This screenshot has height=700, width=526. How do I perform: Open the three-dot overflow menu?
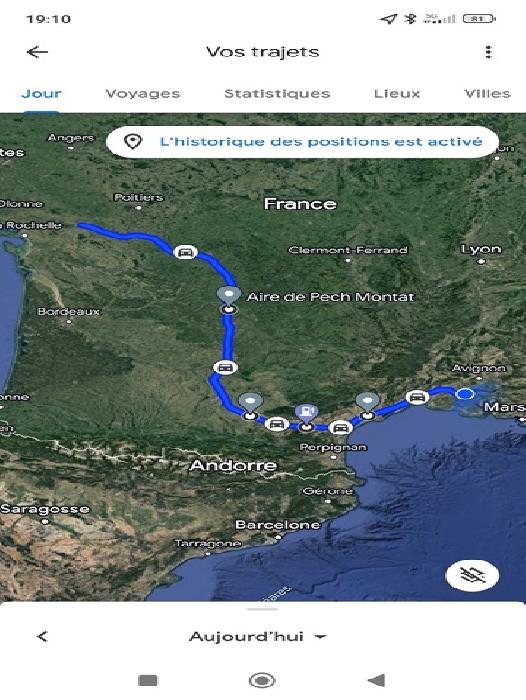click(x=488, y=52)
